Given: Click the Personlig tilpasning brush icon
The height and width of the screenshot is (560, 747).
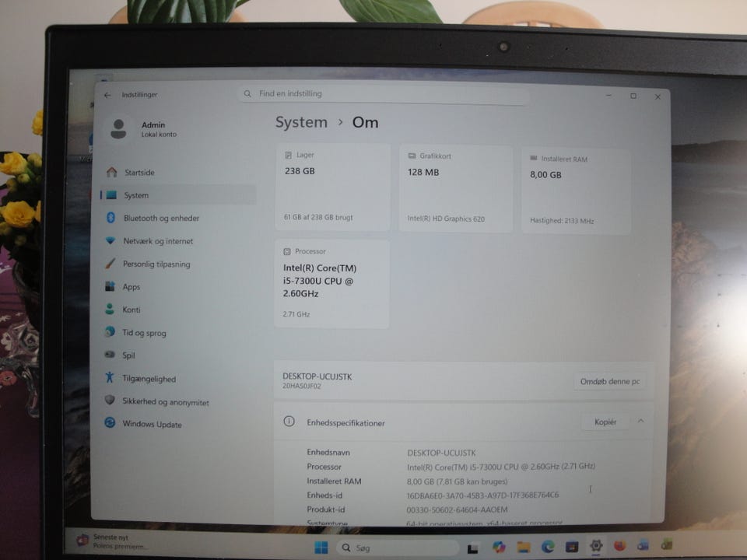Looking at the screenshot, I should 110,263.
